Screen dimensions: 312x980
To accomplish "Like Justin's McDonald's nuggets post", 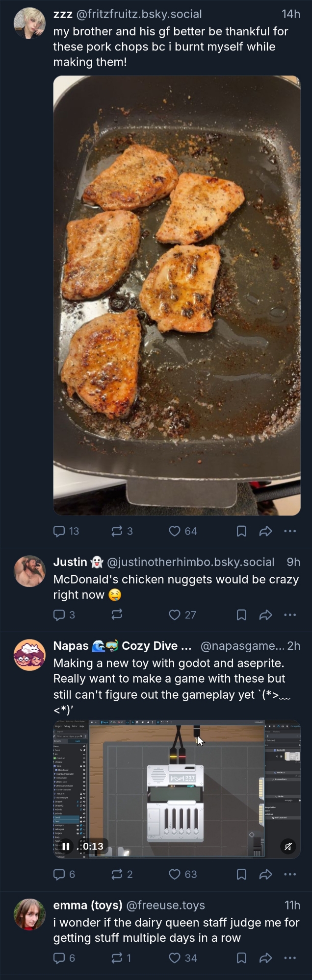I will click(x=175, y=615).
